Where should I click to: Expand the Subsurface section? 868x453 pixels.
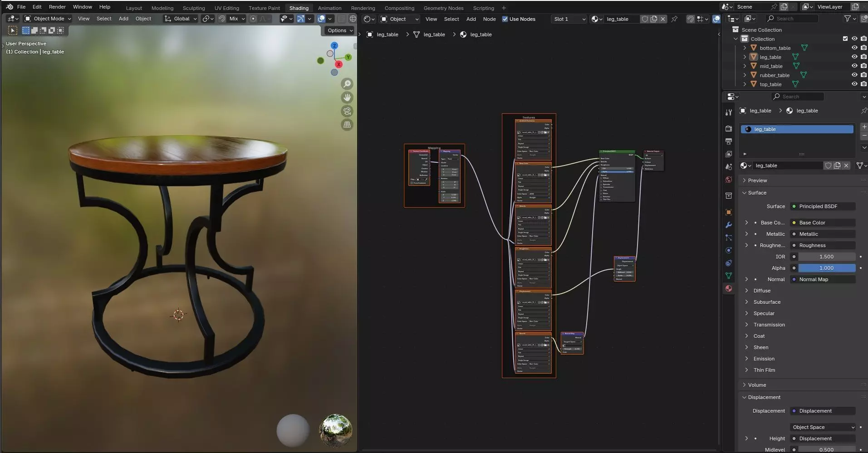pos(767,302)
